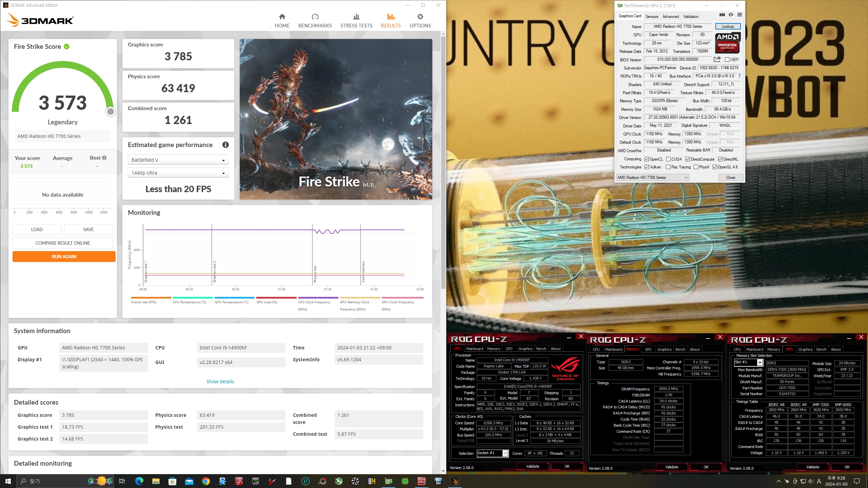Click the Fire Strike preview image
Viewport: 868px width, 488px height.
336,119
